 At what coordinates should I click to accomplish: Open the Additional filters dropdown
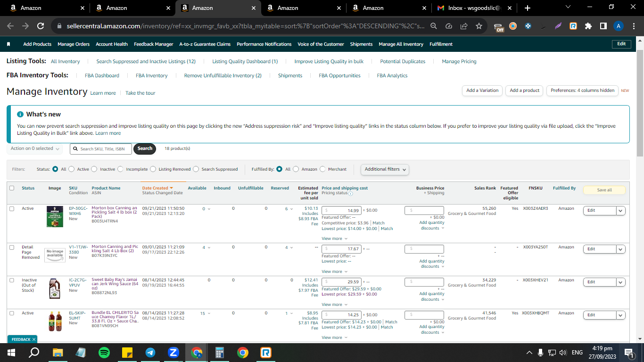click(x=385, y=169)
